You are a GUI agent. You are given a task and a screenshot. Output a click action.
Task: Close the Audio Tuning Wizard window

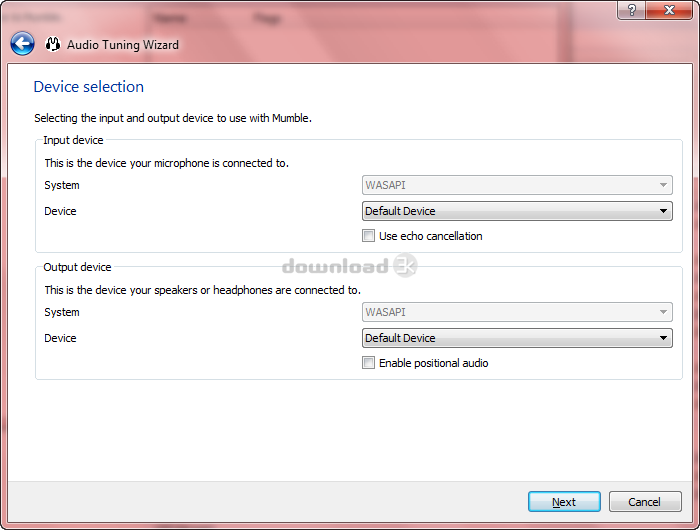point(669,10)
